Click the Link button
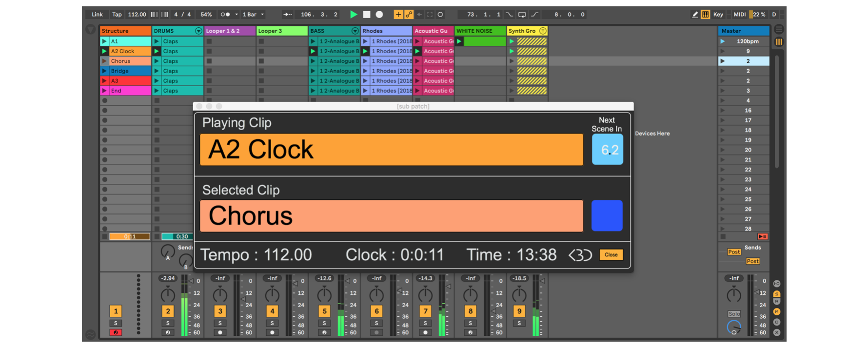Image resolution: width=868 pixels, height=347 pixels. (x=98, y=15)
